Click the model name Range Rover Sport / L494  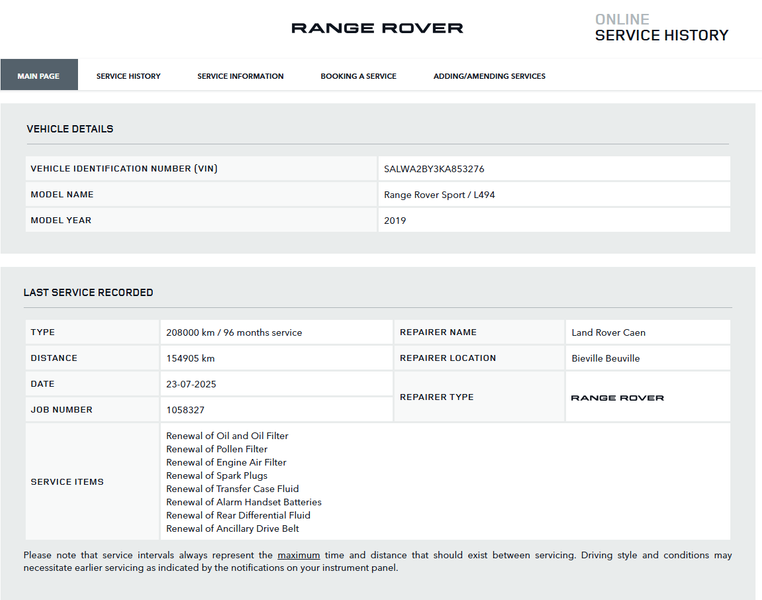click(x=439, y=195)
